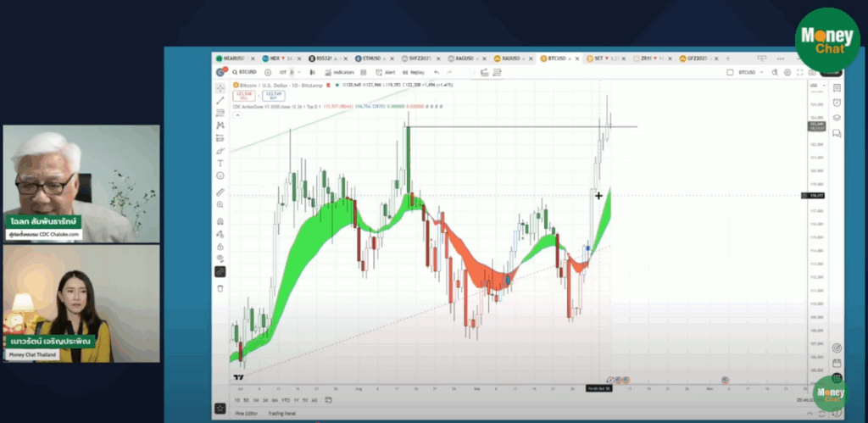Click the trash remove drawings icon

click(220, 288)
